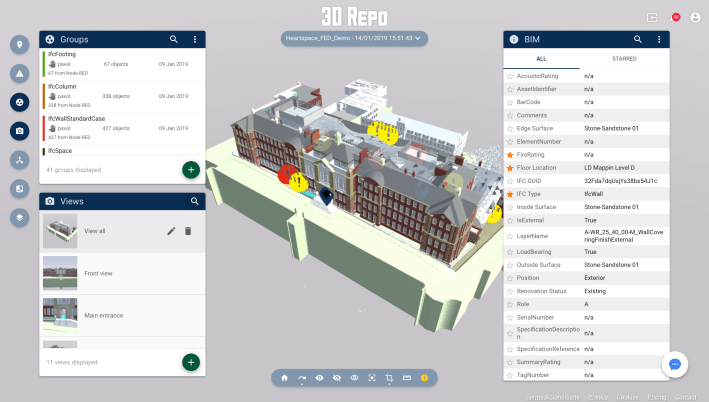
Task: Open the Groups panel three-dot menu
Action: tap(194, 39)
